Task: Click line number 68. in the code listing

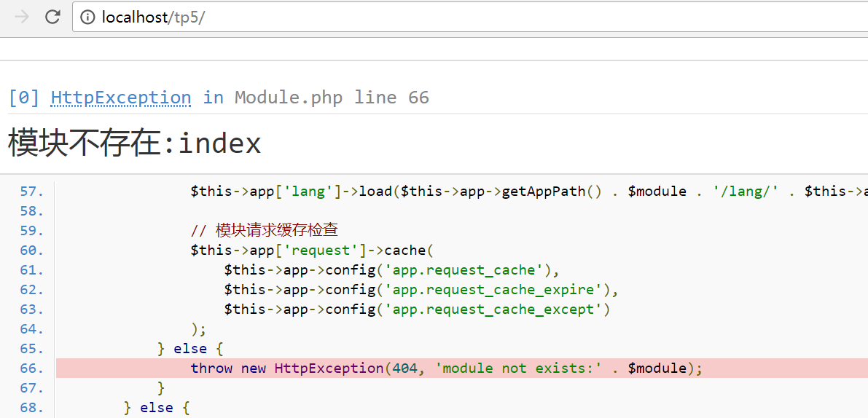Action: [x=31, y=408]
